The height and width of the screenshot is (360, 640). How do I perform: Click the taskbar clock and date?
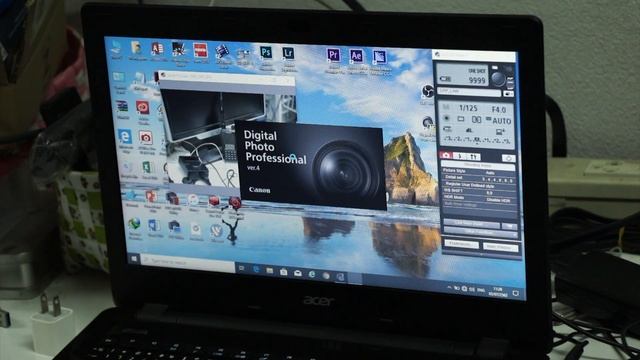(498, 291)
